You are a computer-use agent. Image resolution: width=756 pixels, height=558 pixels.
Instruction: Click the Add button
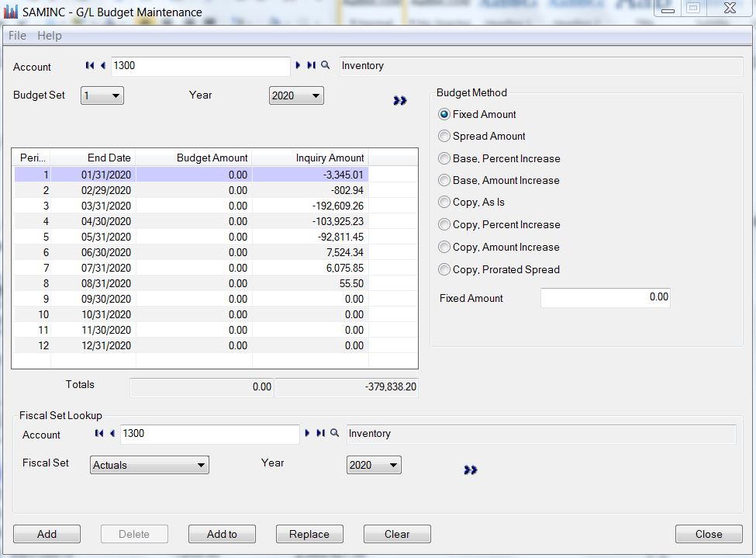coord(47,534)
